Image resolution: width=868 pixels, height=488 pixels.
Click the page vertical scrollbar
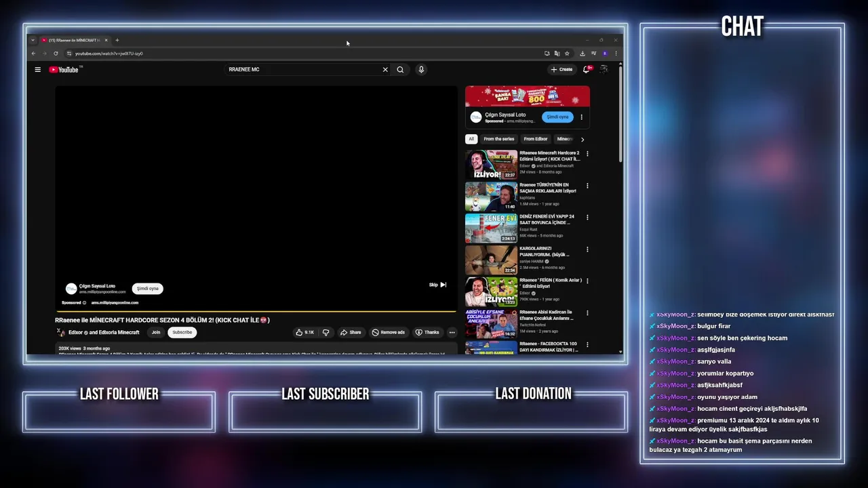pyautogui.click(x=620, y=113)
